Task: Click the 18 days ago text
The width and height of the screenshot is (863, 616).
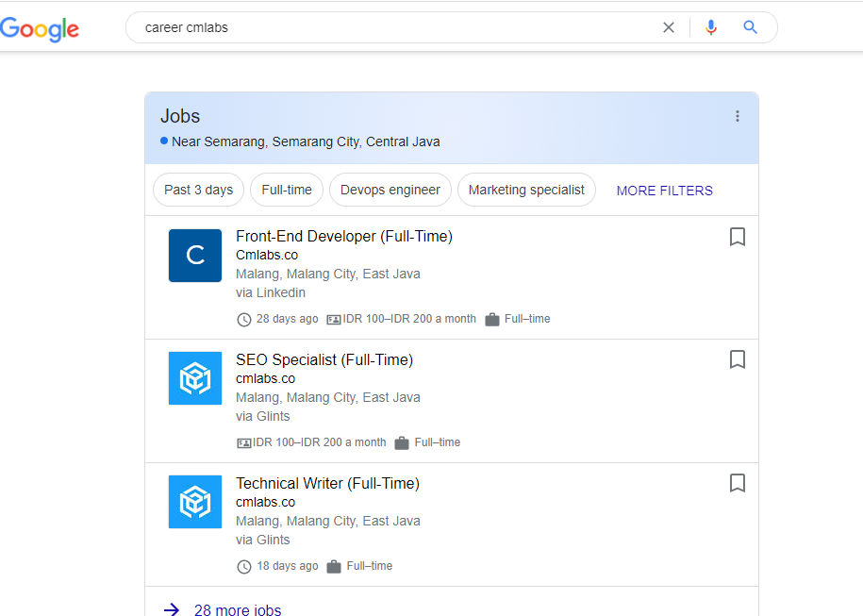Action: click(x=288, y=566)
